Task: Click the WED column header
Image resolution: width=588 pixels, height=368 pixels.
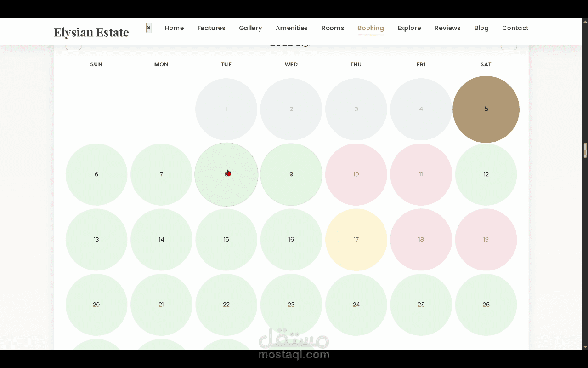Action: 291,64
